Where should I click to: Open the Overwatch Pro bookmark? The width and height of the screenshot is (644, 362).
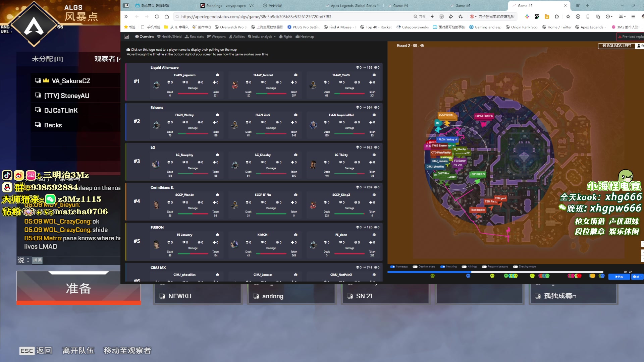231,27
